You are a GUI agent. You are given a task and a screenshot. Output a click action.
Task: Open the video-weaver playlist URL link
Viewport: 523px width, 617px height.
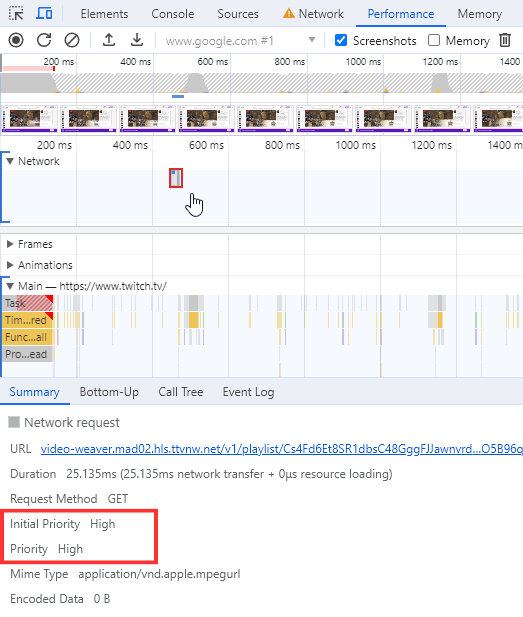coord(281,449)
